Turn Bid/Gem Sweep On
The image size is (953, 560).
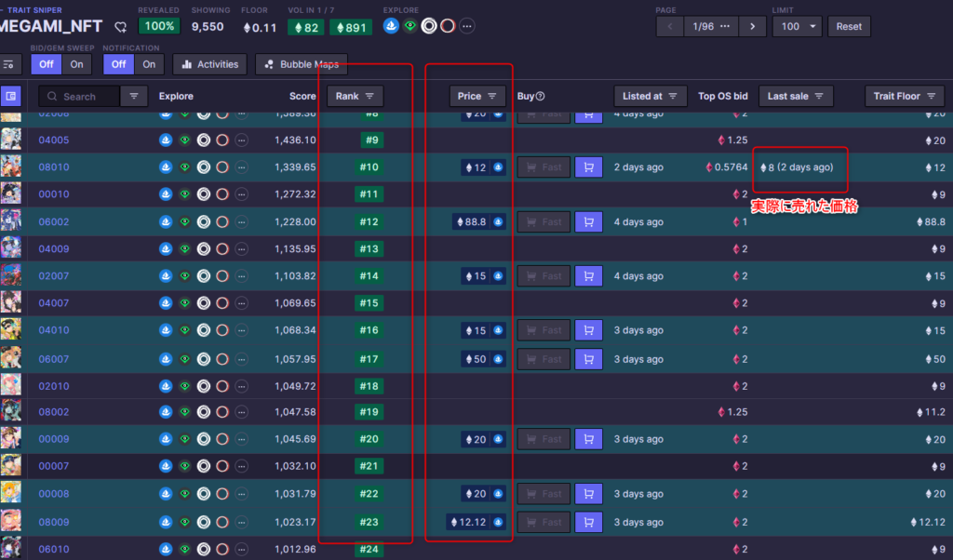[x=76, y=64]
